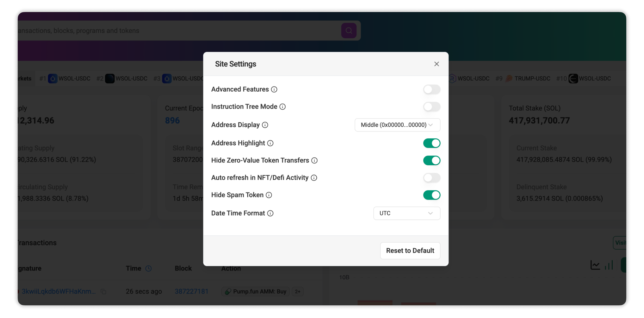Disable the Address Highlight toggle
644x318 pixels.
(432, 143)
